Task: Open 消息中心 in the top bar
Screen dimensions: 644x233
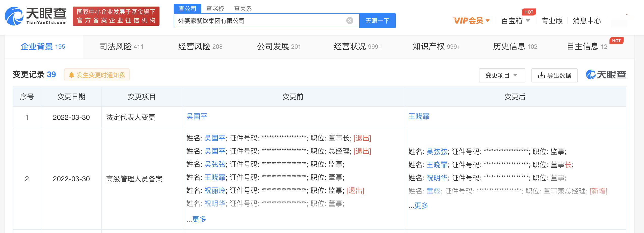Action: [x=587, y=21]
